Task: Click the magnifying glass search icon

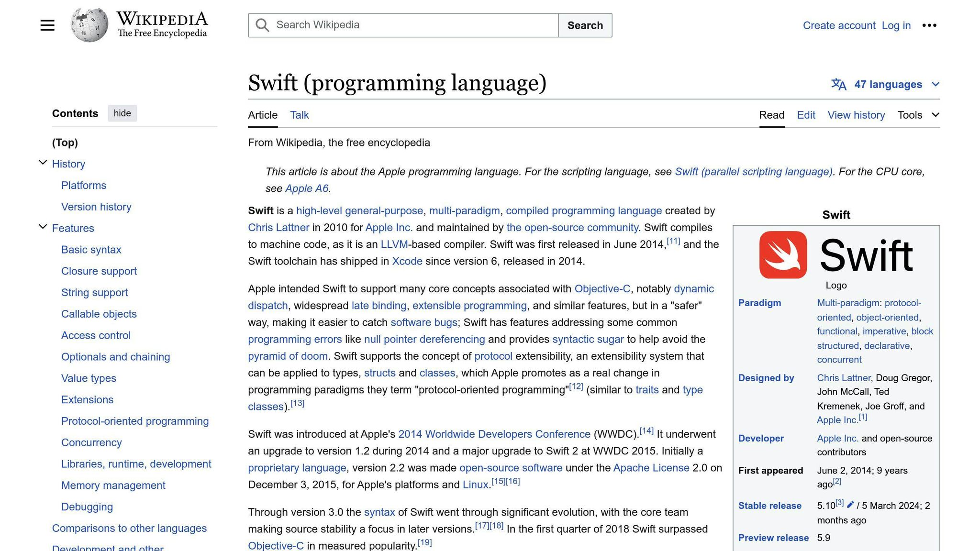Action: 262,24
